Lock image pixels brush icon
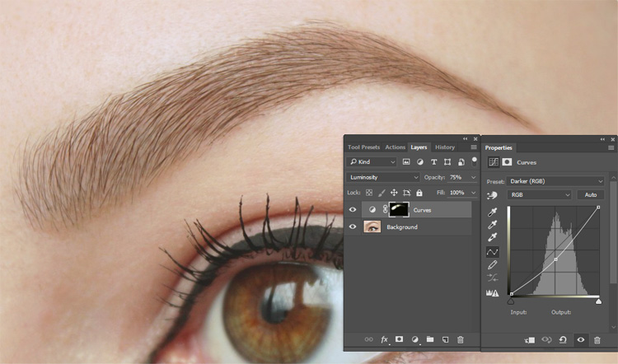The width and height of the screenshot is (618, 364). click(382, 193)
